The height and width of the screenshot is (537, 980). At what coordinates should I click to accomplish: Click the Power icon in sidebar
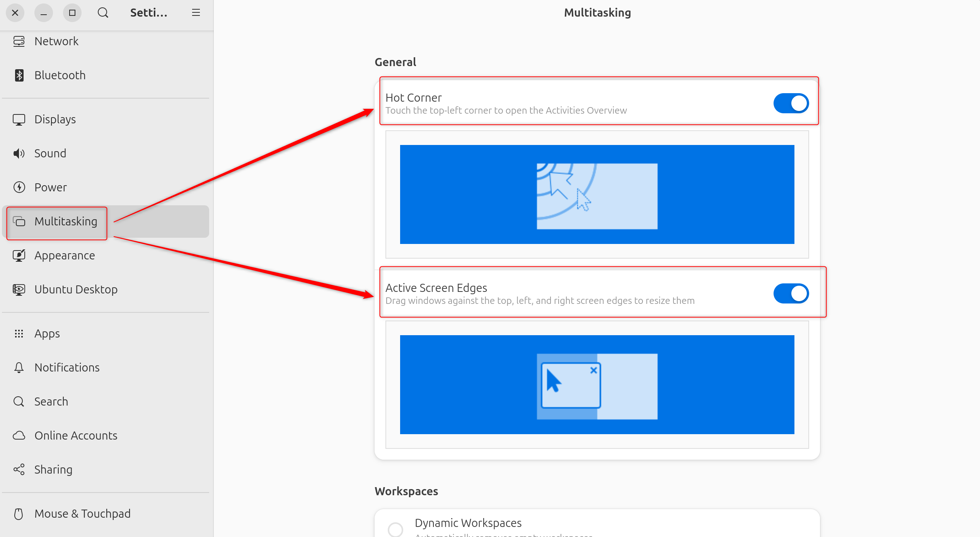20,186
